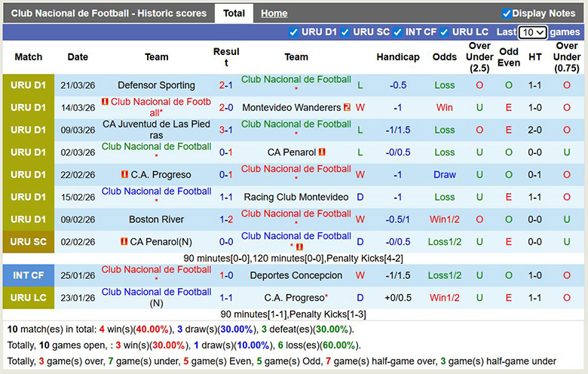Click the INT CF league badge
The image size is (588, 374).
[29, 275]
